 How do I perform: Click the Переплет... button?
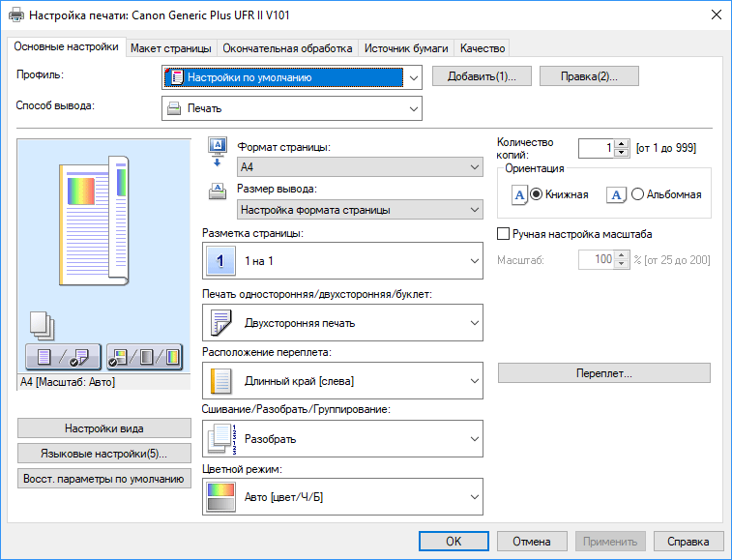coord(604,373)
